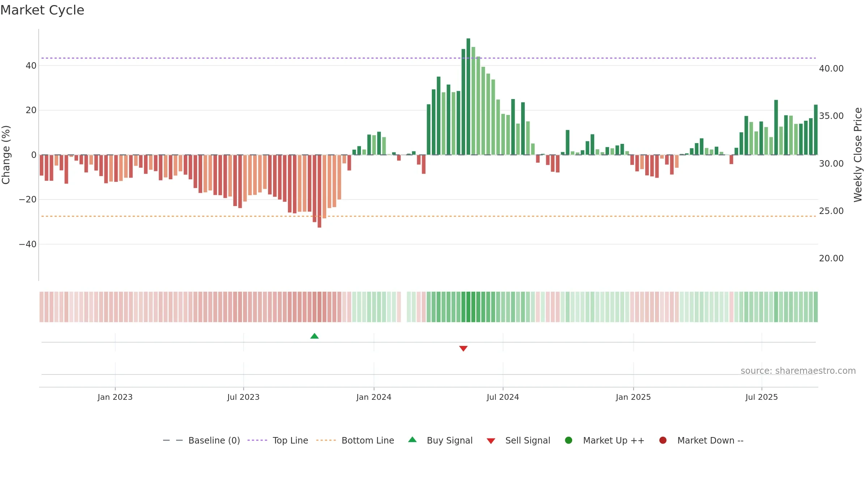
Task: Click the 35.00 price tick on the right axis
Action: (831, 116)
